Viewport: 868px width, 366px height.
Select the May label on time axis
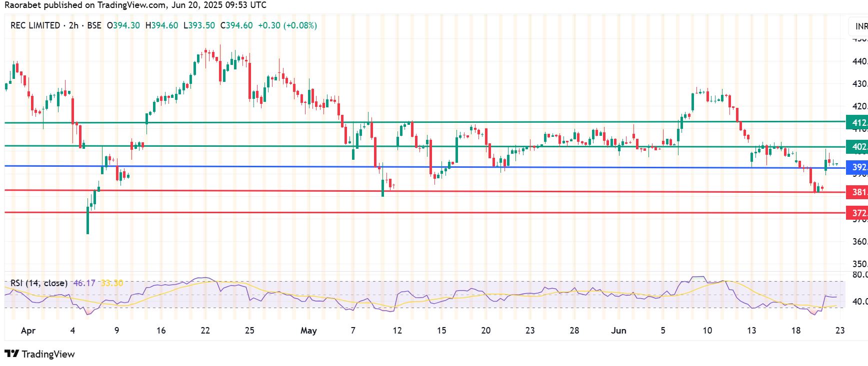[308, 331]
